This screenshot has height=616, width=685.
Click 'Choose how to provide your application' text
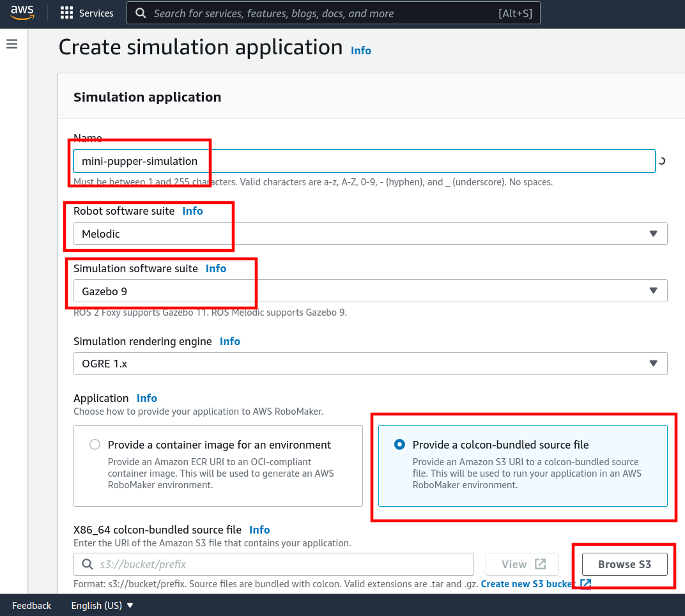198,412
